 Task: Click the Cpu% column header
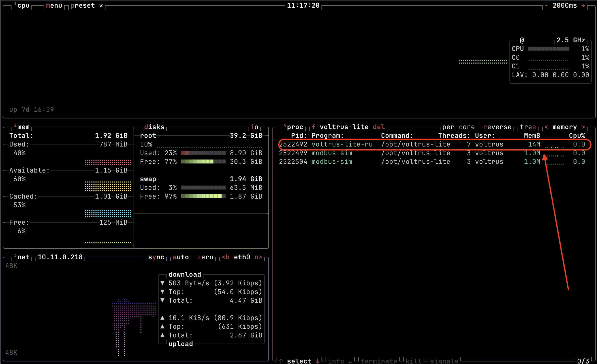click(577, 136)
